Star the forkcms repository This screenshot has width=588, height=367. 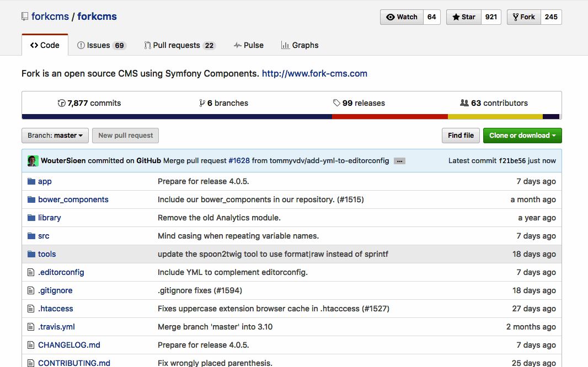pyautogui.click(x=464, y=17)
